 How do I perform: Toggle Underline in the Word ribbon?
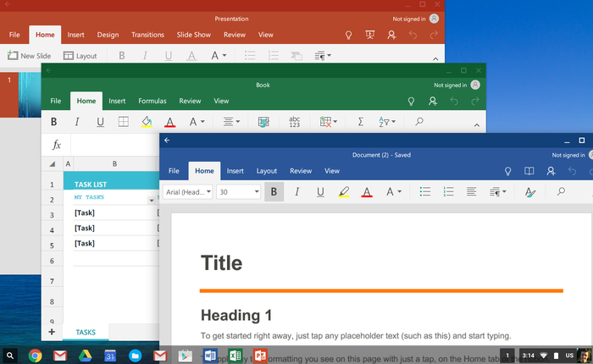(x=320, y=192)
